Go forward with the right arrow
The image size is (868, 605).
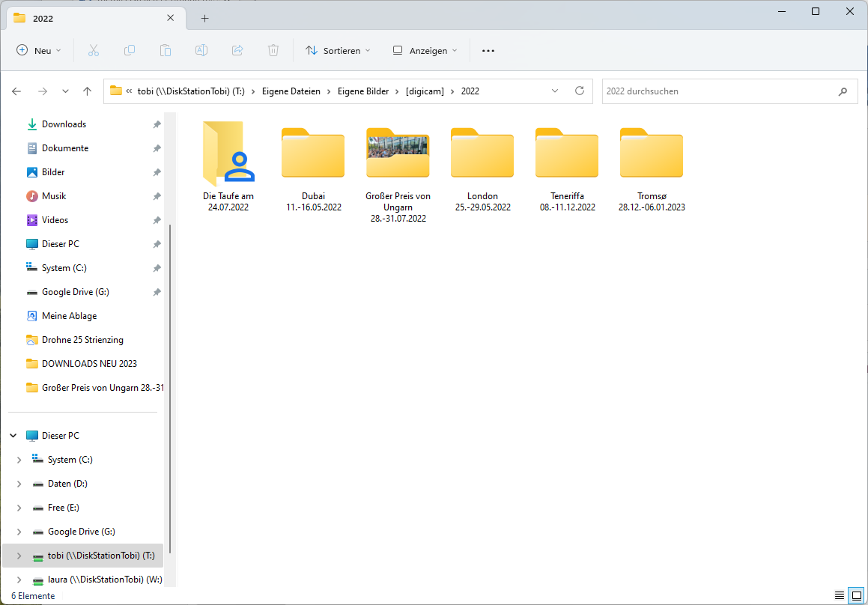[x=43, y=91]
